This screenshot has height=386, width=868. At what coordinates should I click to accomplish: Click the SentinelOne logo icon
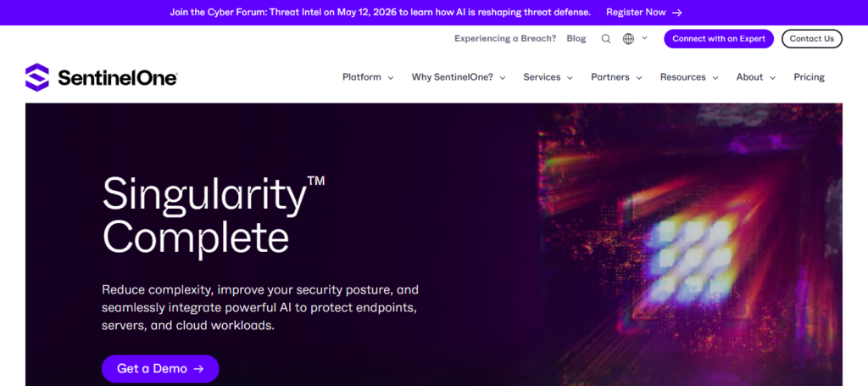pyautogui.click(x=37, y=77)
